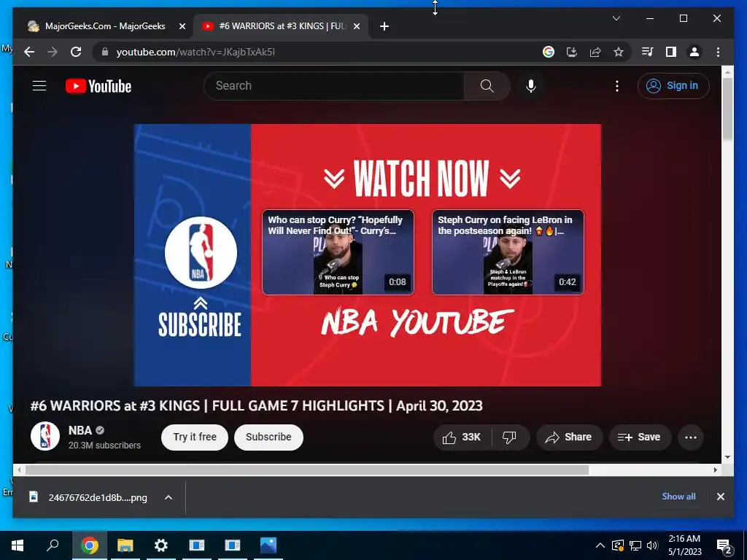Open Settings gear from the taskbar
Viewport: 747px width, 560px height.
[x=161, y=545]
